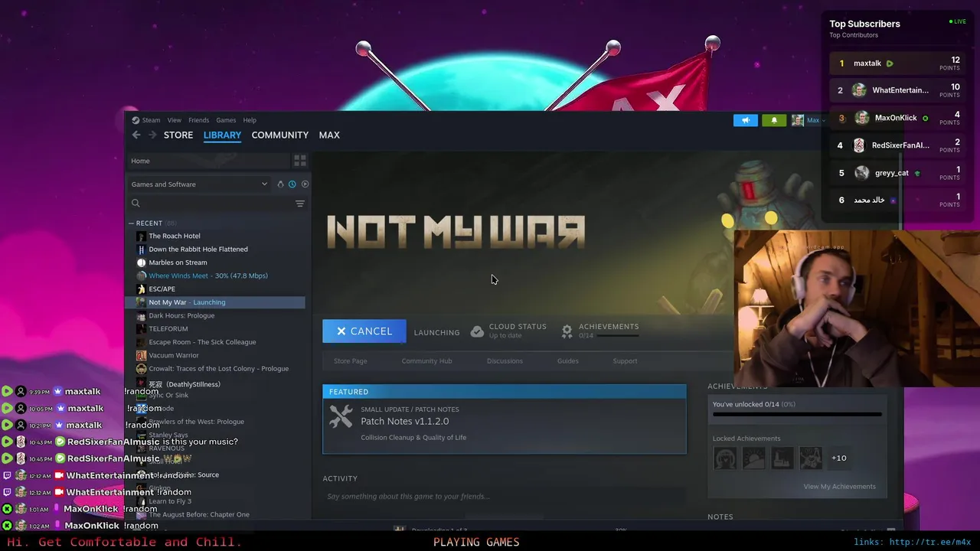Screen dimensions: 980x551
Task: Open CLOUD STATUS details
Action: 518,331
